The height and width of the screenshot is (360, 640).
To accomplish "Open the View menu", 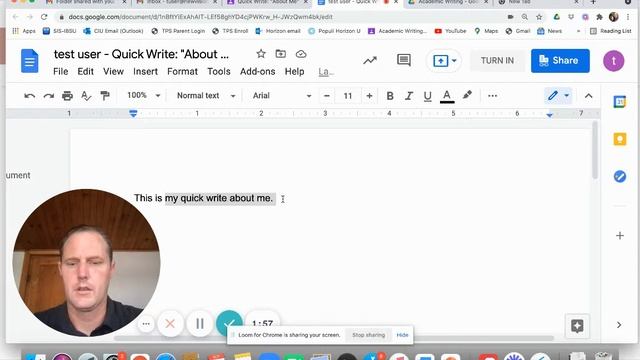I will tap(113, 71).
